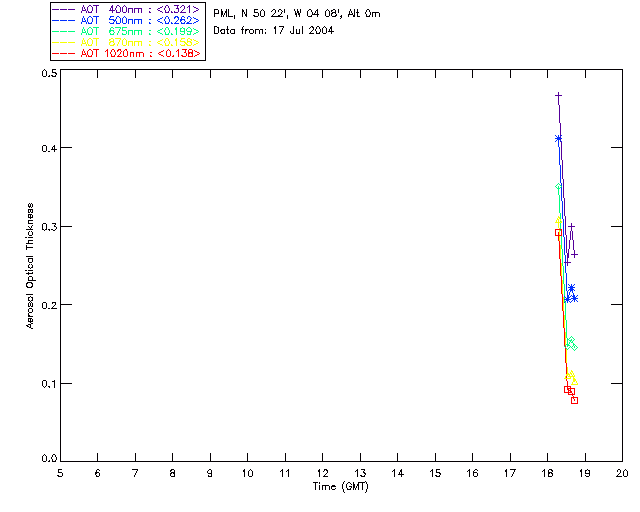Click the lowest square marker near 0.08
The width and height of the screenshot is (640, 512).
pyautogui.click(x=574, y=400)
